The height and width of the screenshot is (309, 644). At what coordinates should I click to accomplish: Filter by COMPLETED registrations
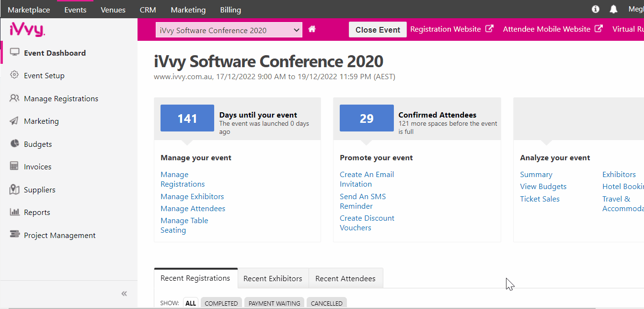[x=221, y=303]
